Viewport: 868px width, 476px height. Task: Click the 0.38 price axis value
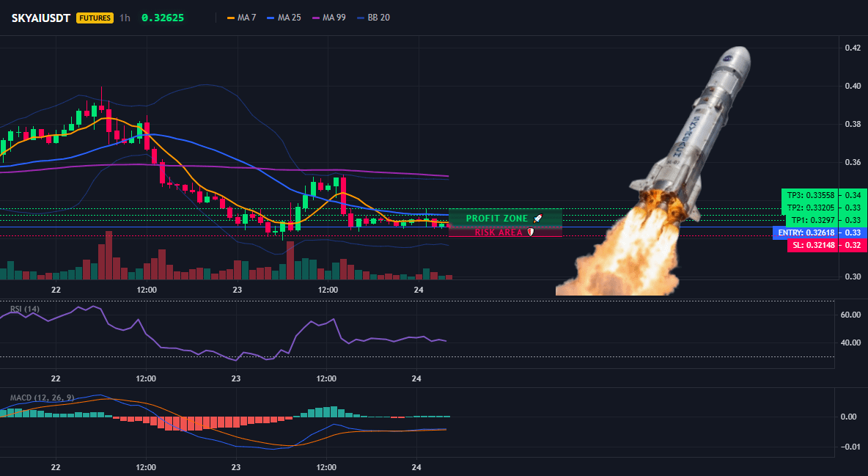click(x=853, y=124)
